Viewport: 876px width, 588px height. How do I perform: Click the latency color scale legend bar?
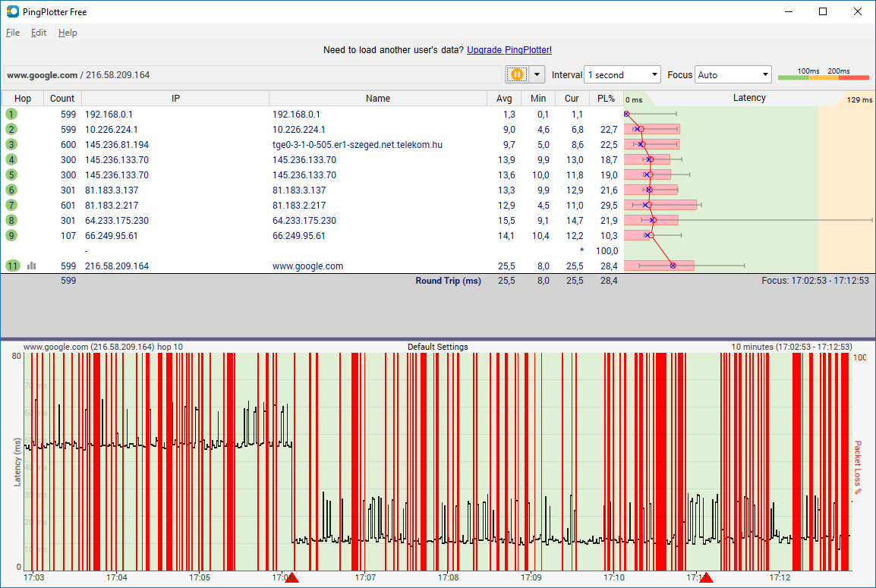(824, 77)
